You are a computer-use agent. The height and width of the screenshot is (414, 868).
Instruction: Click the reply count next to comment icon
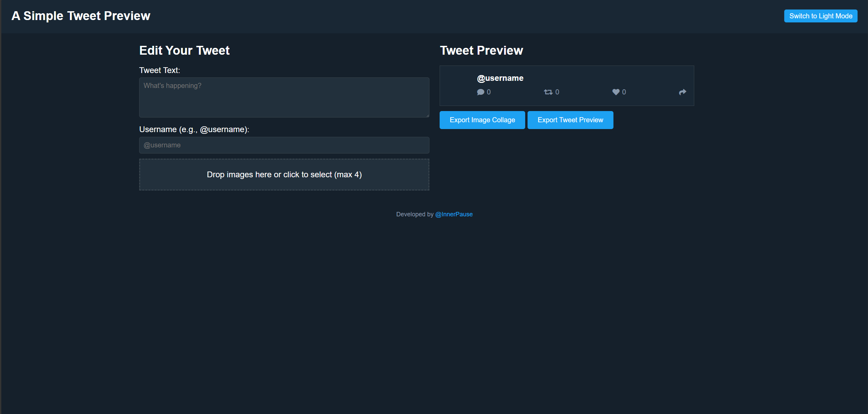489,92
